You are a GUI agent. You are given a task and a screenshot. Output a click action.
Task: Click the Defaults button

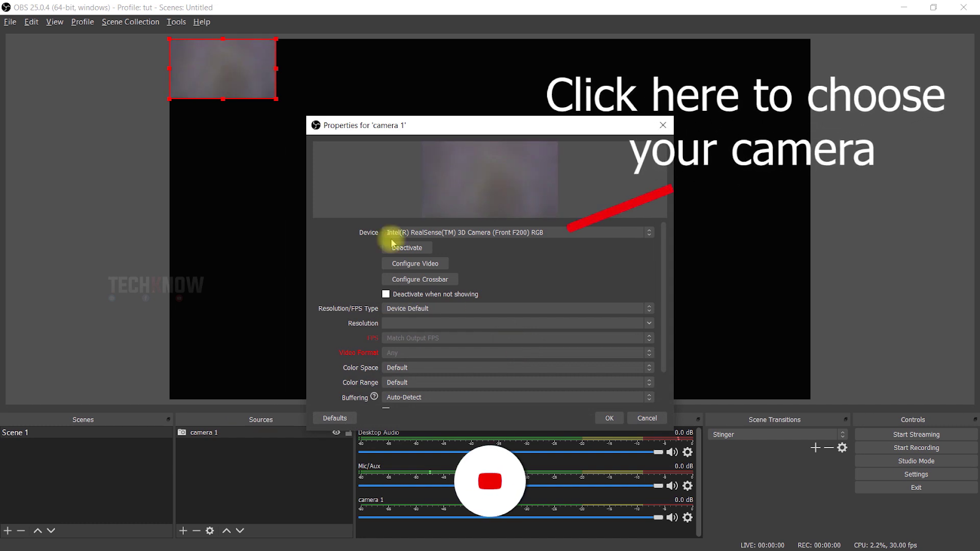point(335,418)
